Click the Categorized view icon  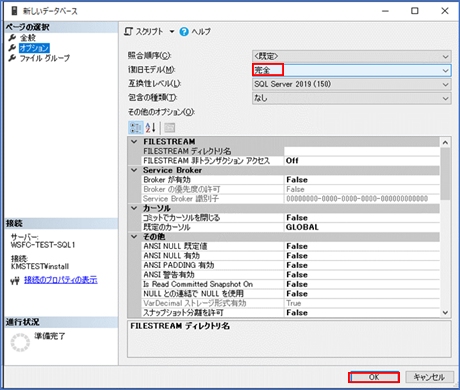136,128
